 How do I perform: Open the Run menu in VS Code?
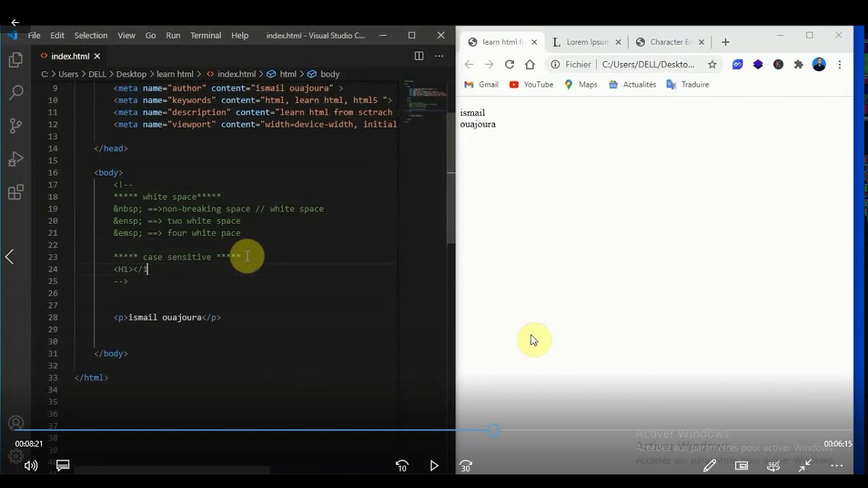point(173,35)
